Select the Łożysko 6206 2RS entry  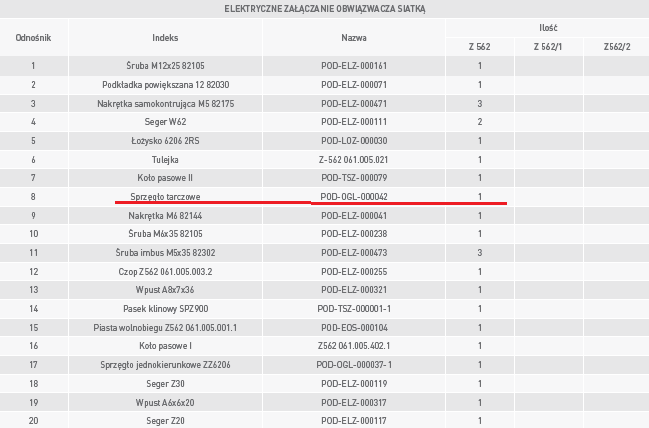165,141
